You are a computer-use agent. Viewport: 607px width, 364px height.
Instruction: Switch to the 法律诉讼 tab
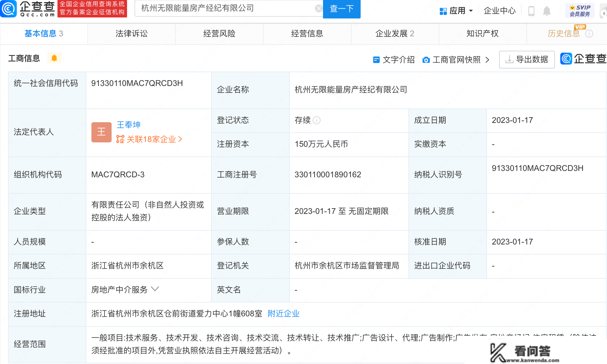click(x=131, y=34)
